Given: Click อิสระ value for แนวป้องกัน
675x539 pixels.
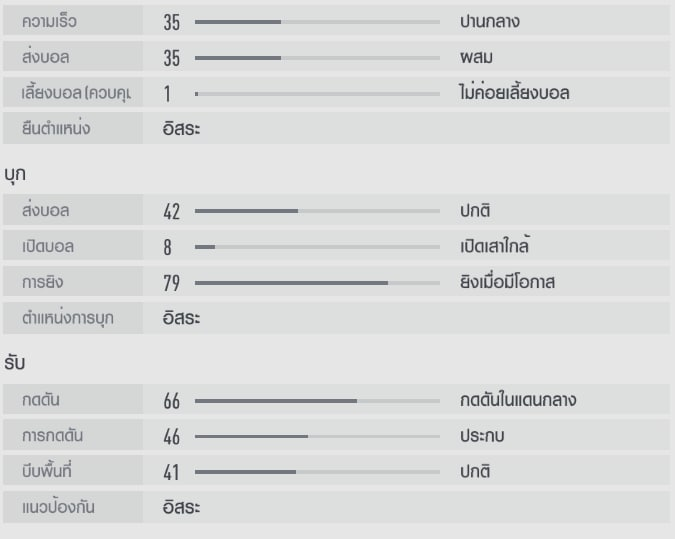Looking at the screenshot, I should point(182,507).
